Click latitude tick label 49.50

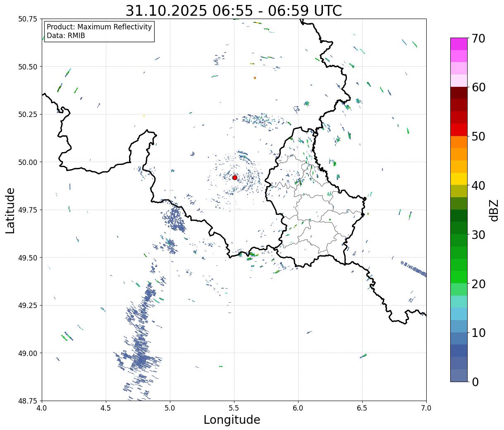coord(28,258)
